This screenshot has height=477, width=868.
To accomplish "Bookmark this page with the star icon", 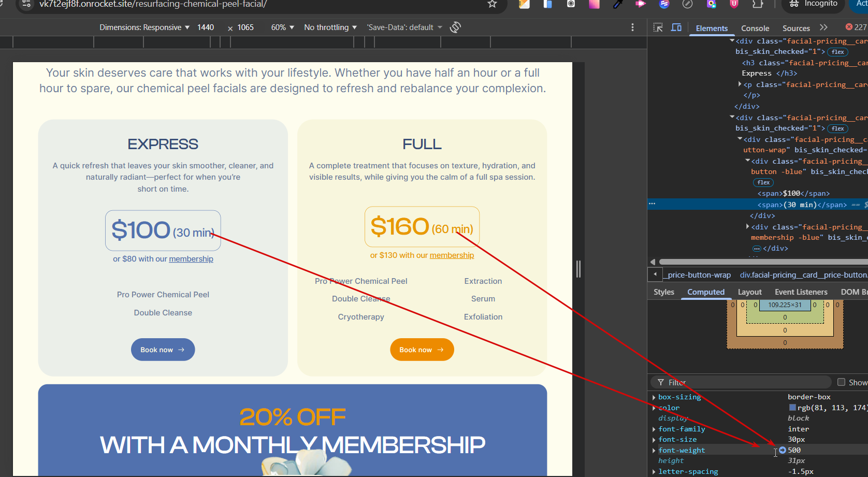I will (x=492, y=4).
